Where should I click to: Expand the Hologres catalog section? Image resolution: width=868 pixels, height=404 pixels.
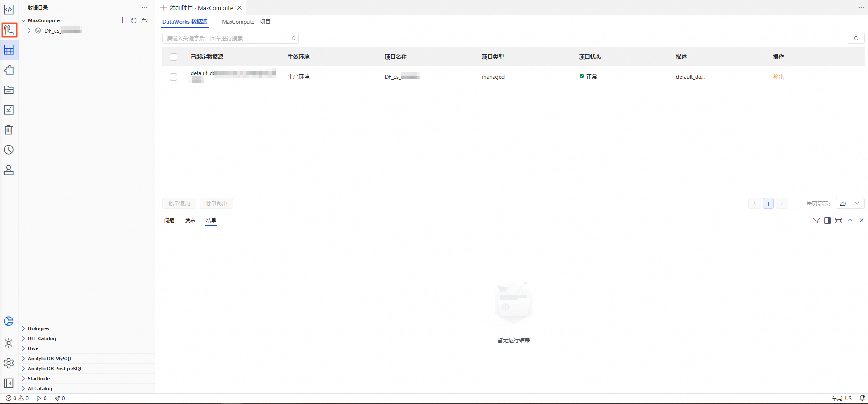(23, 328)
